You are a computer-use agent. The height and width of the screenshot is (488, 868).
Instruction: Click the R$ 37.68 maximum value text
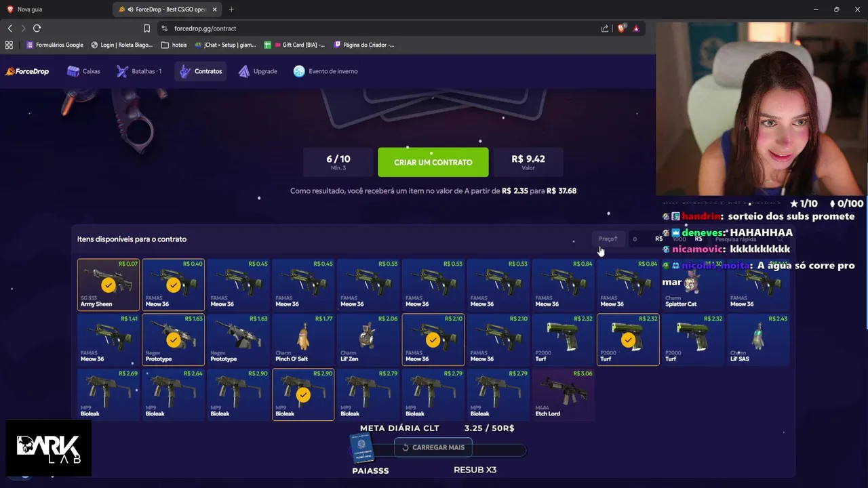click(x=561, y=191)
